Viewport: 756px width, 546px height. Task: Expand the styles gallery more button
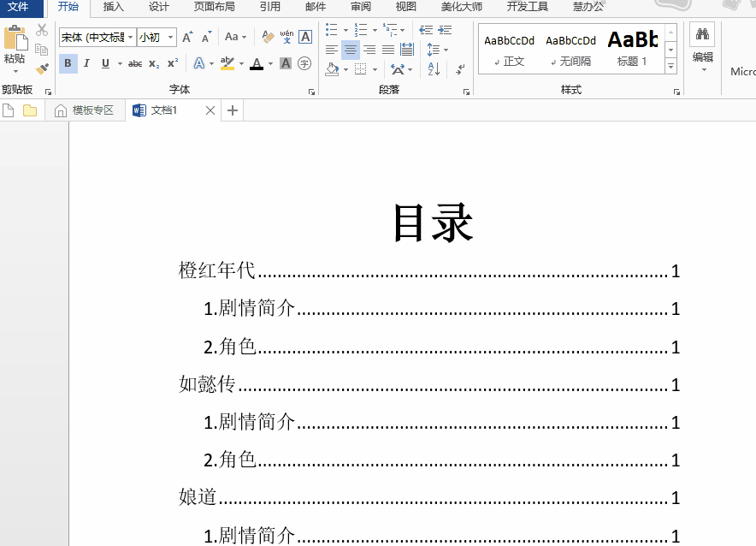pyautogui.click(x=670, y=66)
